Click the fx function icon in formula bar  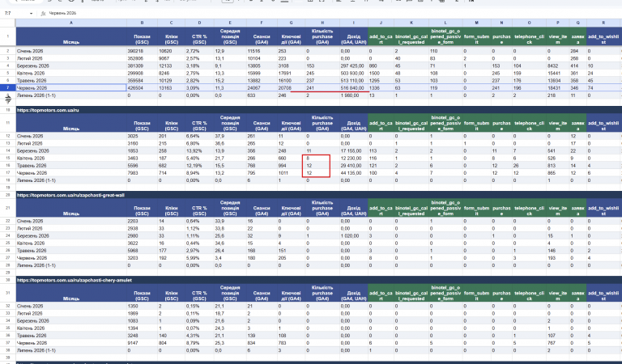[x=43, y=14]
